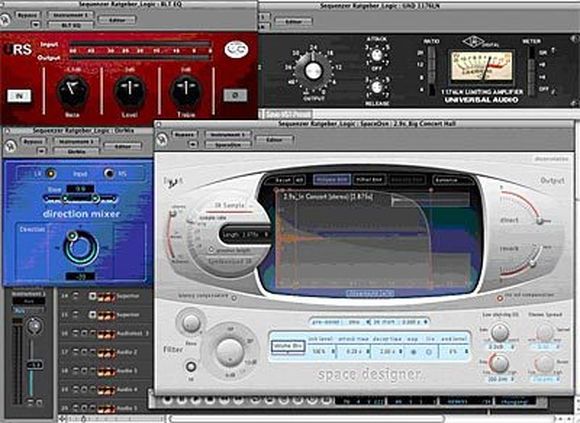Screen dimensions: 580x423
Task: Open the DirMix plugin selector dropdown
Action: click(x=76, y=152)
